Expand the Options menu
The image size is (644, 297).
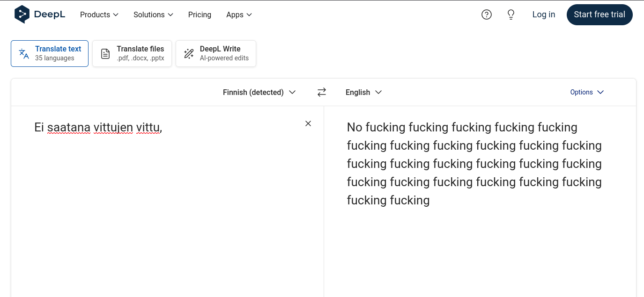click(587, 92)
